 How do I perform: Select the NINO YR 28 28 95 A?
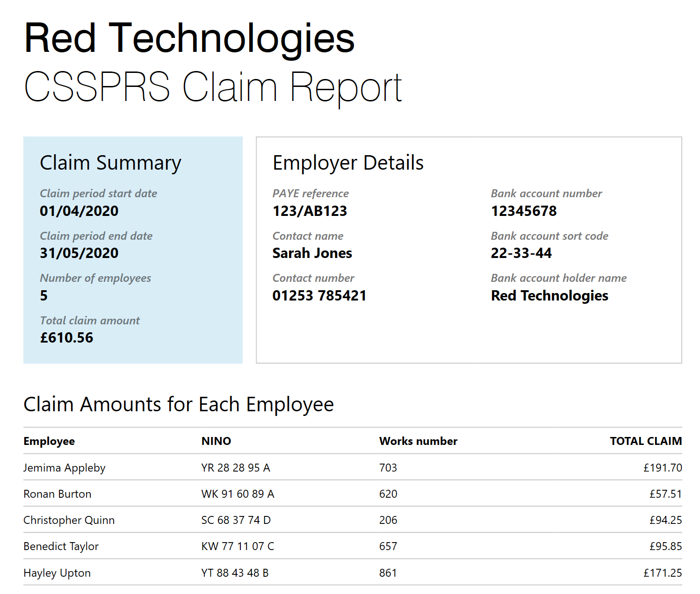coord(236,468)
